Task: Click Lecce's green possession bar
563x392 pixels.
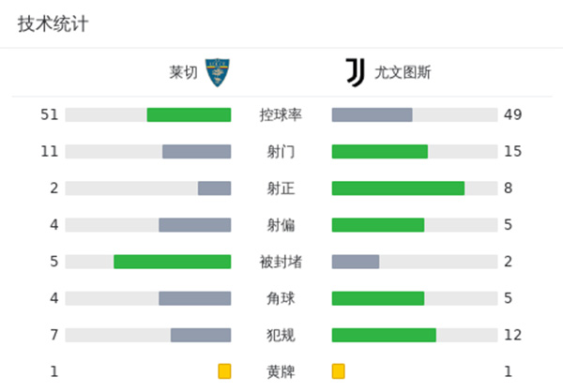Action: [x=189, y=115]
